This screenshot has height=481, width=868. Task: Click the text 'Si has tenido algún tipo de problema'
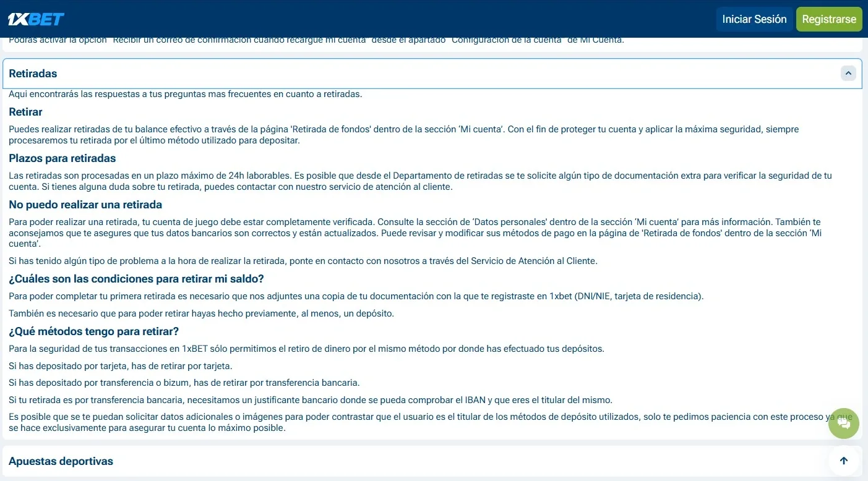pos(303,261)
